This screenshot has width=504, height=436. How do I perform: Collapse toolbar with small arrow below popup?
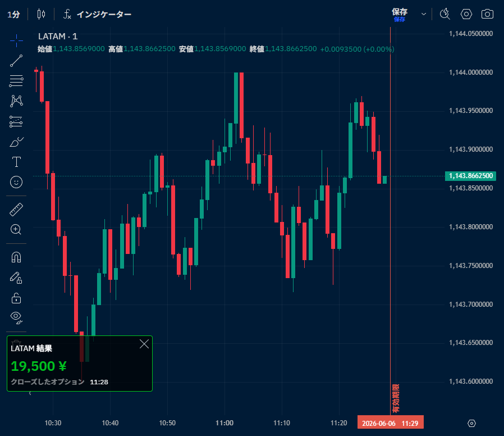(x=30, y=393)
